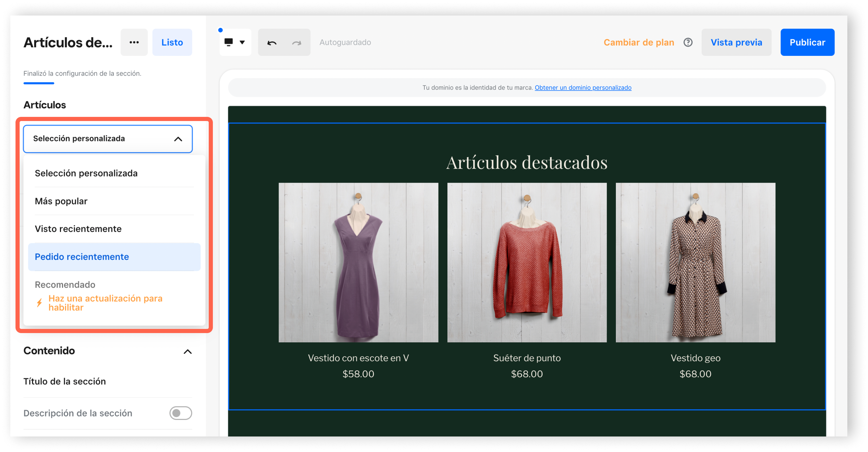The image size is (868, 452).
Task: Click the Suéter de punto product image
Action: point(527,262)
